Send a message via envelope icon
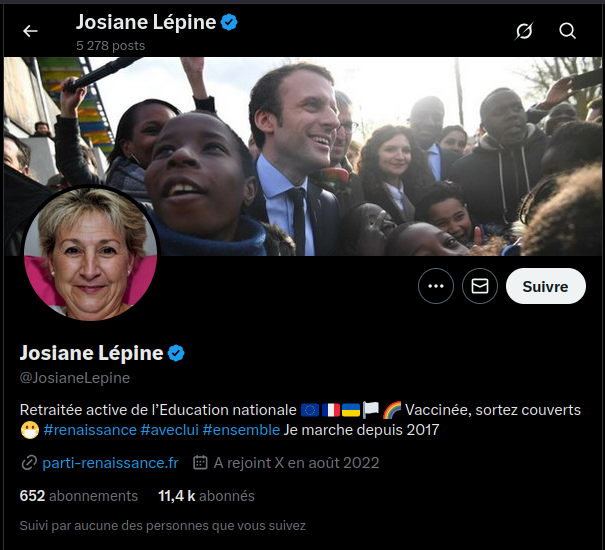The width and height of the screenshot is (605, 550). (x=480, y=286)
